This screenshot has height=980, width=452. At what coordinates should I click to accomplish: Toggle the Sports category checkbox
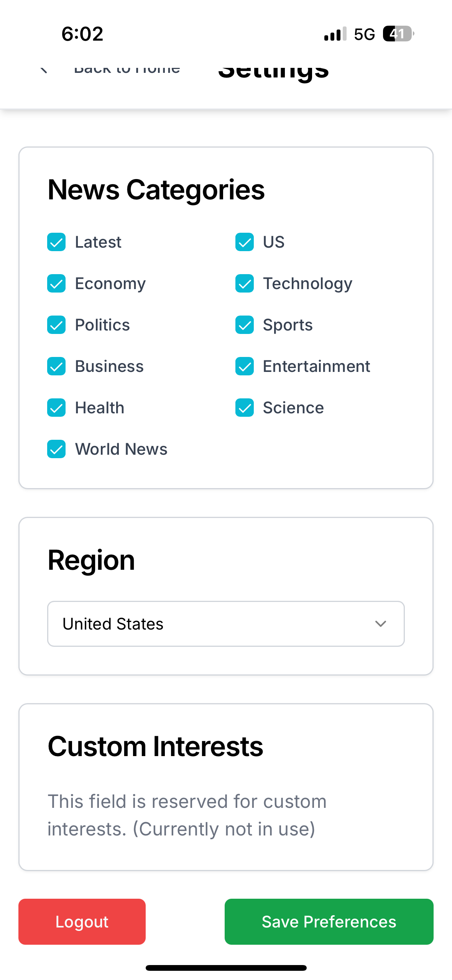[x=245, y=325]
